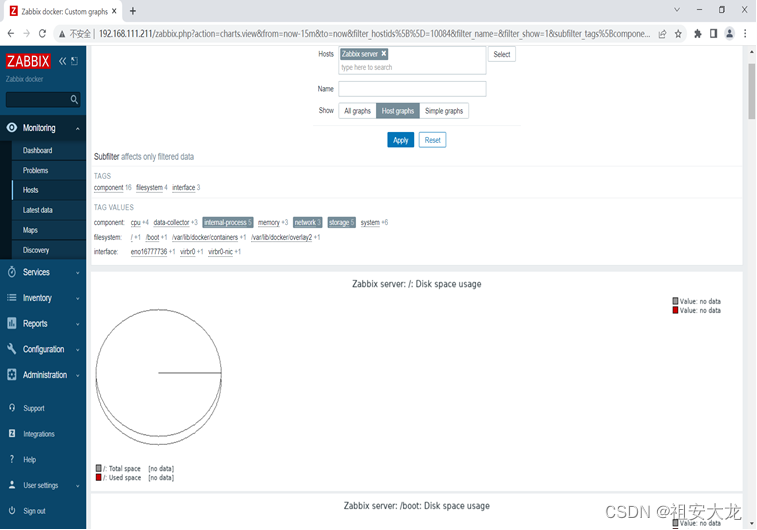Click the Administration gear icon
Screen dimensions: 757x530
12,374
